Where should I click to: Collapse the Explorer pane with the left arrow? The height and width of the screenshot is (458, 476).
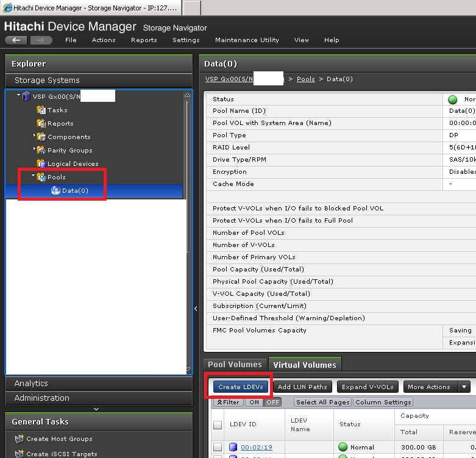196,309
